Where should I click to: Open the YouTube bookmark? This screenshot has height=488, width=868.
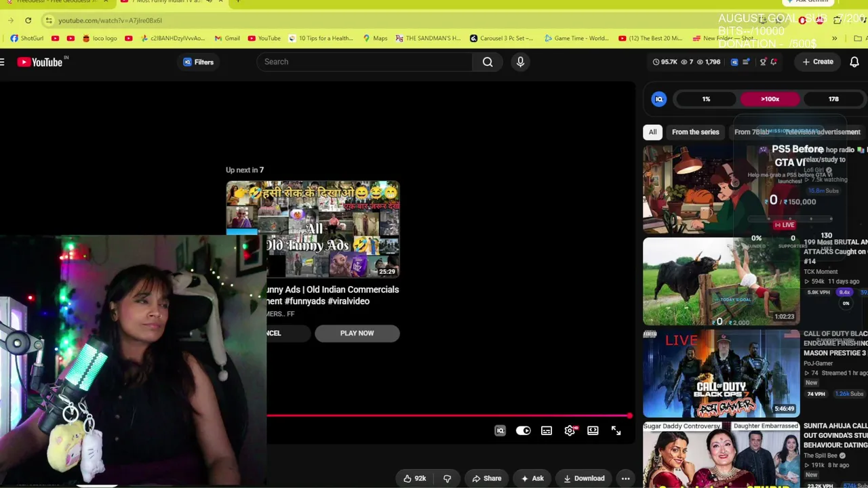coord(264,38)
